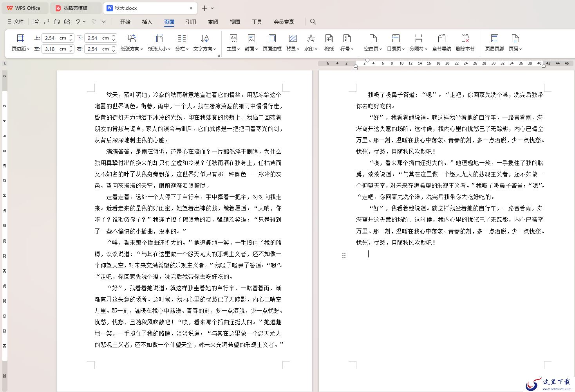575x392 pixels.
Task: Increase the top margin with up stepper
Action: 71,36
